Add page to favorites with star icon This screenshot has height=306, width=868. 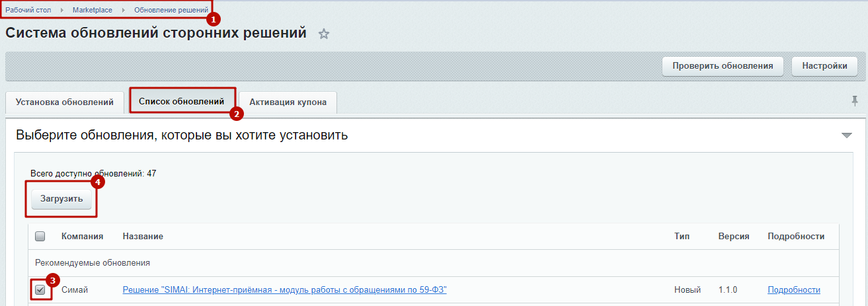(323, 34)
